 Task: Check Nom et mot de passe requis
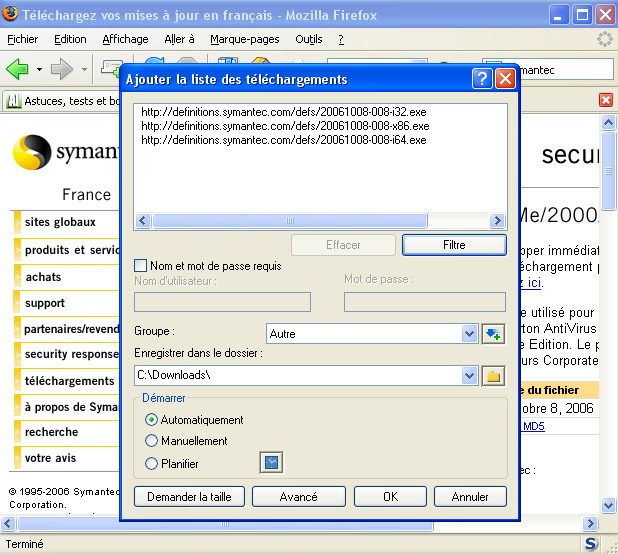point(140,266)
